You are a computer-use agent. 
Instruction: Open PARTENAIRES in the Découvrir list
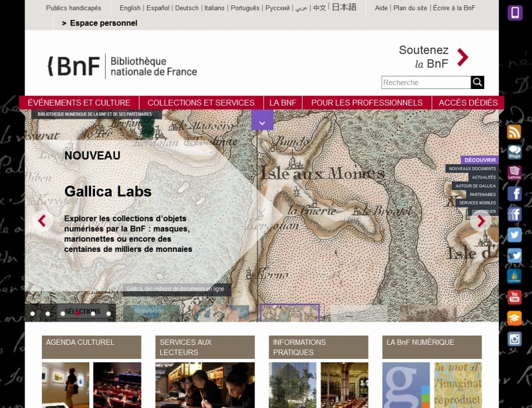[x=482, y=194]
